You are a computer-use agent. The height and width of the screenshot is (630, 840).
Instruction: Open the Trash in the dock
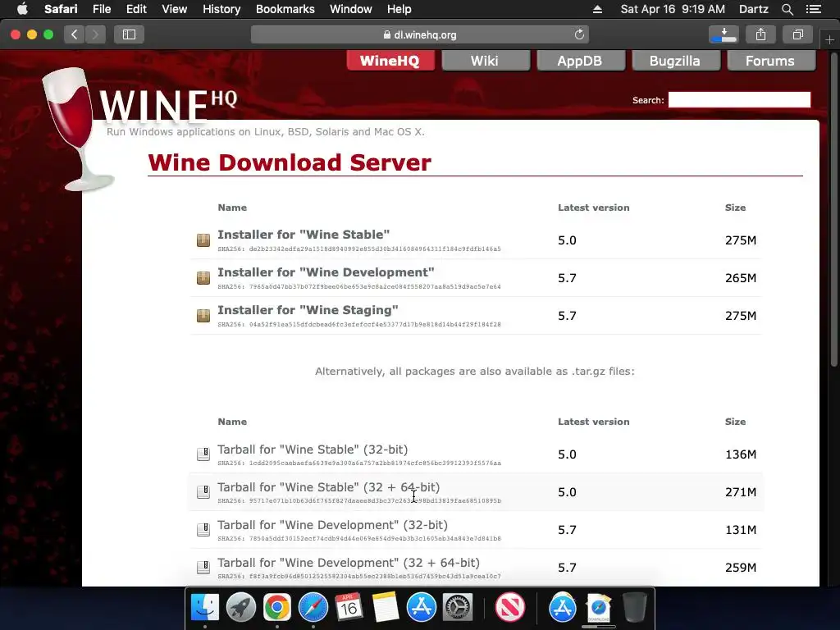635,608
